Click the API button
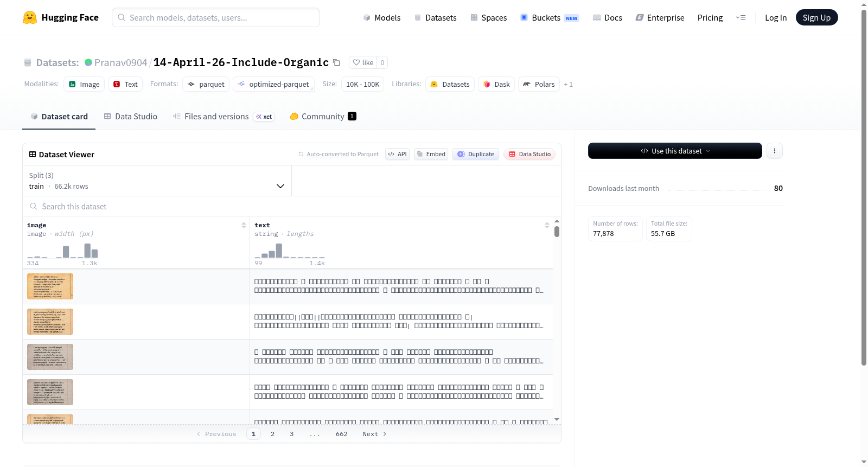868x467 pixels. [x=397, y=154]
